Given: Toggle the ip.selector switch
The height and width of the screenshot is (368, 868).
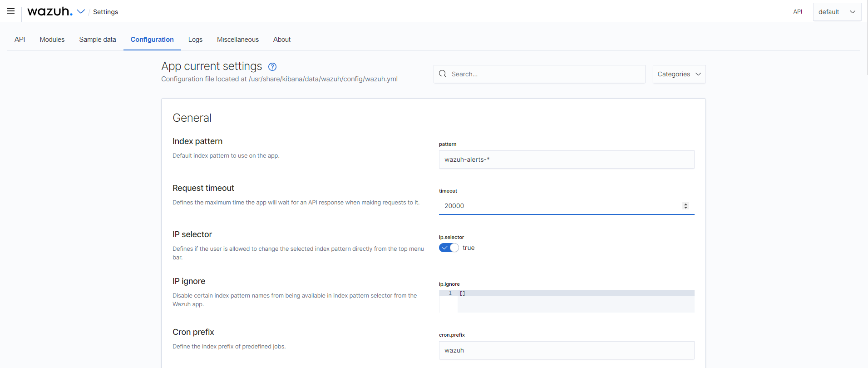Looking at the screenshot, I should [449, 248].
